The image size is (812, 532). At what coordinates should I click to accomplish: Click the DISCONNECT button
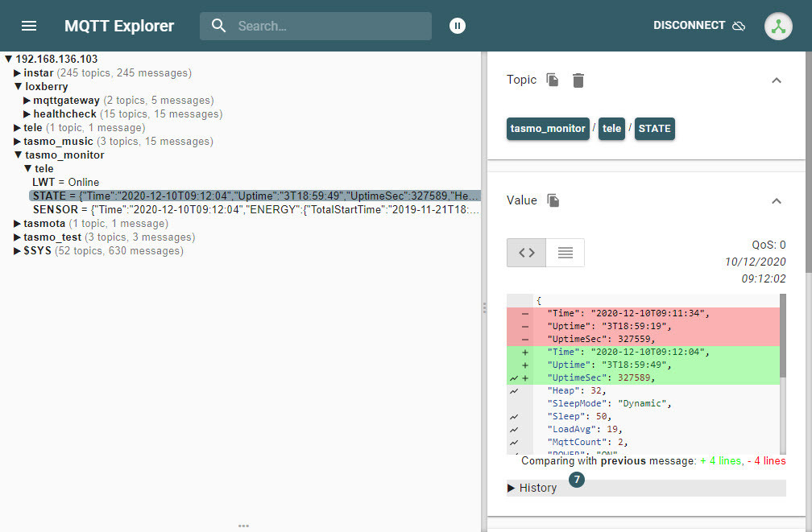pos(699,26)
